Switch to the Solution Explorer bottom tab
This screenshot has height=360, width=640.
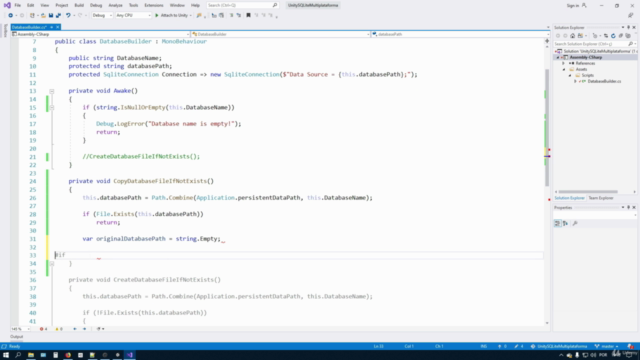point(569,198)
